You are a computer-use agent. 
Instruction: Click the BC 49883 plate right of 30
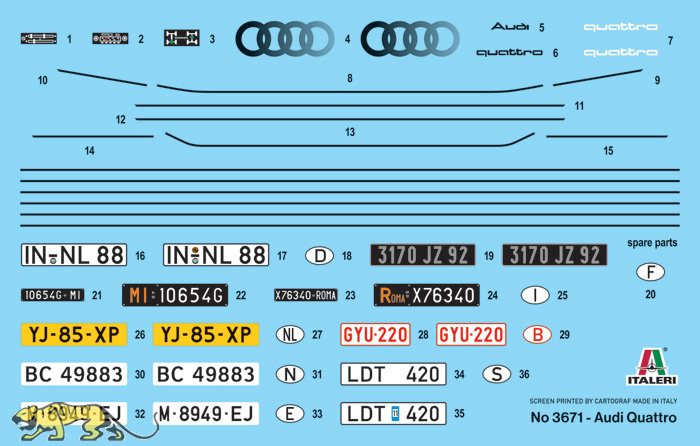(x=206, y=374)
